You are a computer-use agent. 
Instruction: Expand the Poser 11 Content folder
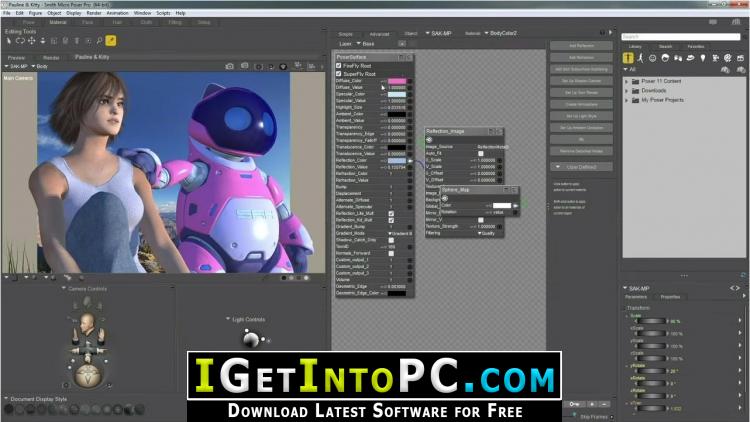pyautogui.click(x=628, y=81)
